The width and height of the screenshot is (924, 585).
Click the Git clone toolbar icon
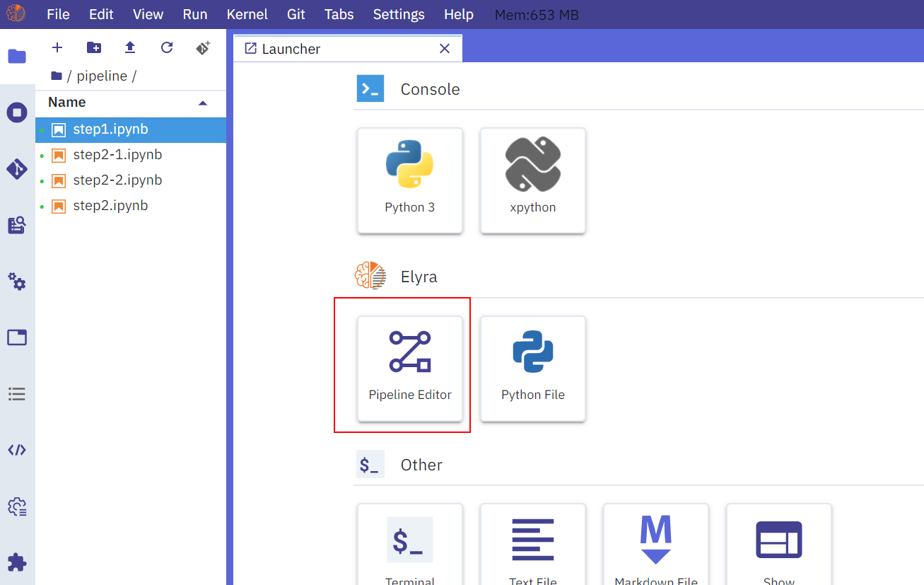coord(203,47)
